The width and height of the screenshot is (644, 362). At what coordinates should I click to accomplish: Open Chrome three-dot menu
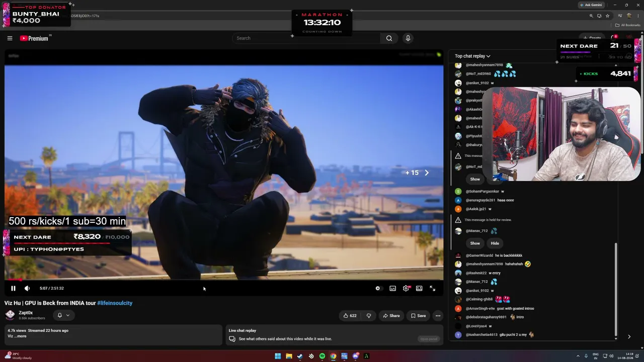tap(638, 16)
